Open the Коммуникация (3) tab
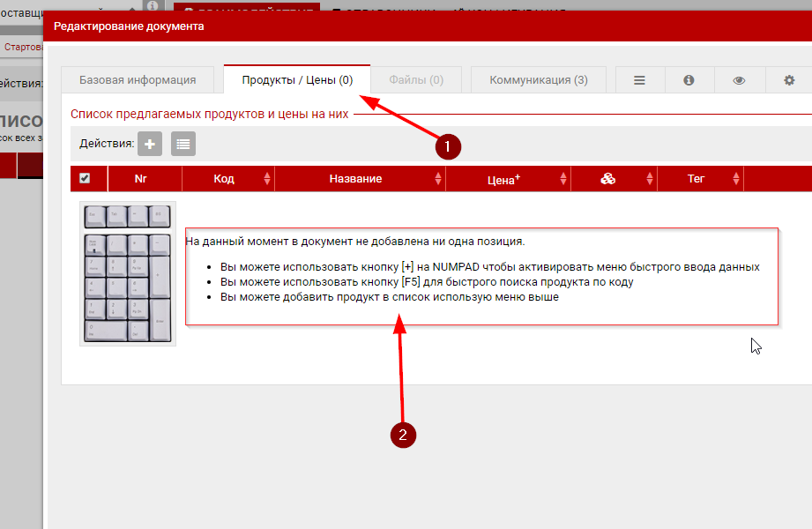This screenshot has height=529, width=812. (x=539, y=80)
